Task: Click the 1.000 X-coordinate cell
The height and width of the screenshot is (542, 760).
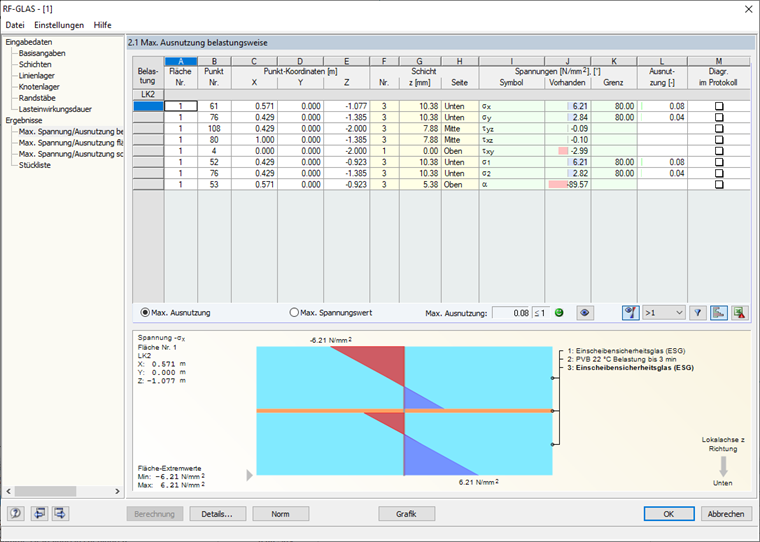Action: 254,140
